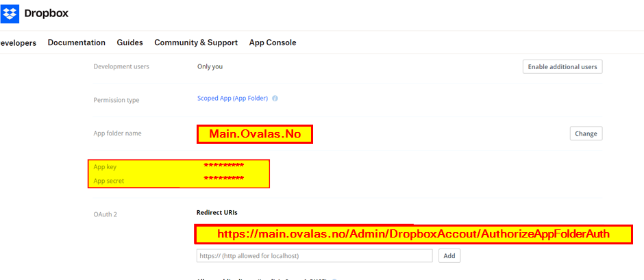Click the info icon beside Scoped App

point(275,99)
